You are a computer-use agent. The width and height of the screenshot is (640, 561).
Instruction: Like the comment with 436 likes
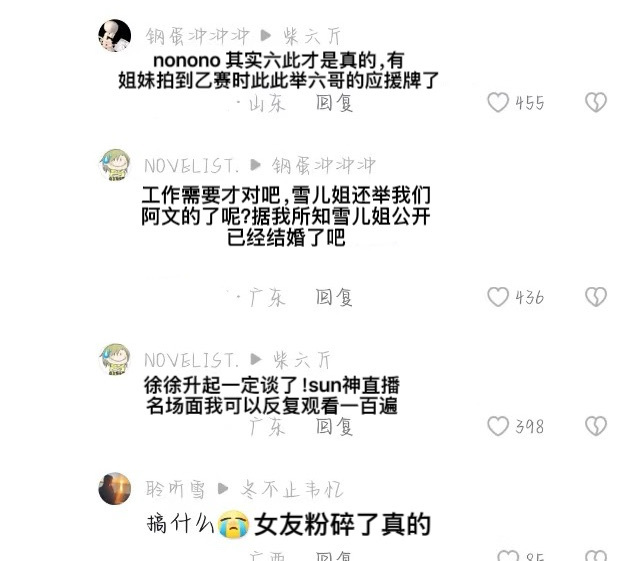click(498, 297)
